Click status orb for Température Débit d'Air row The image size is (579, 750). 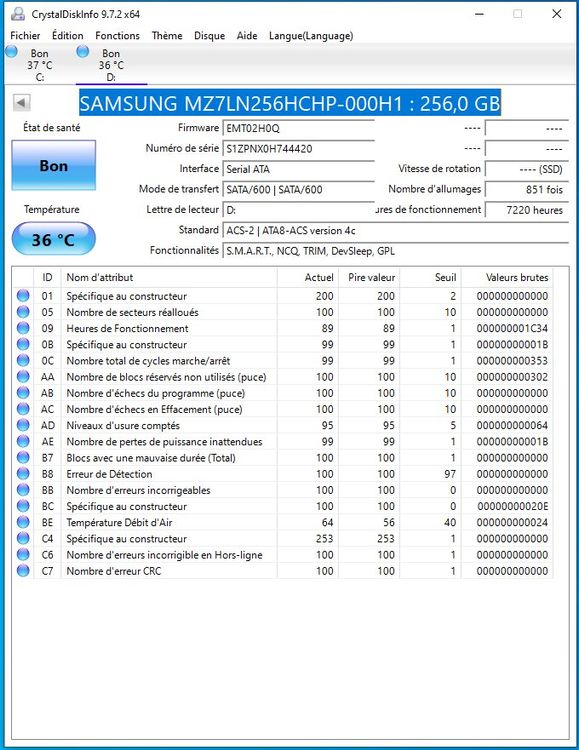coord(23,522)
